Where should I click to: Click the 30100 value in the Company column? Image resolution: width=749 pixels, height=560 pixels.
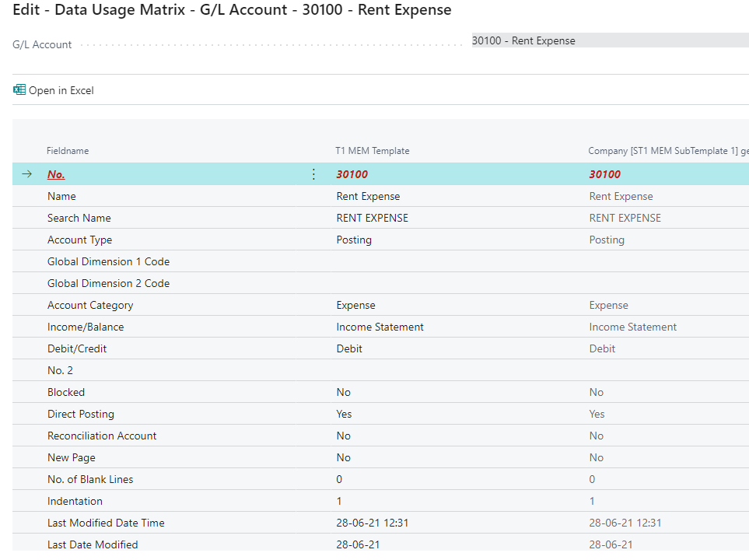tap(604, 174)
